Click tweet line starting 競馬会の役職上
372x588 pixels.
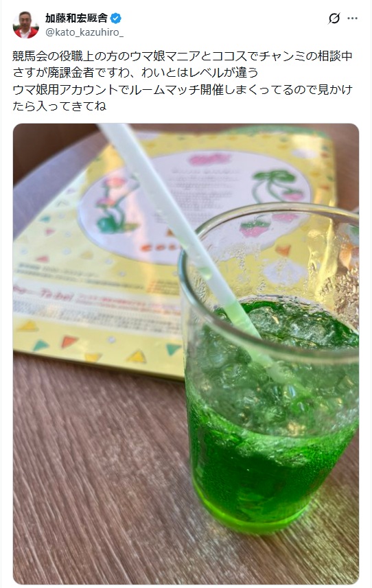pyautogui.click(x=183, y=56)
